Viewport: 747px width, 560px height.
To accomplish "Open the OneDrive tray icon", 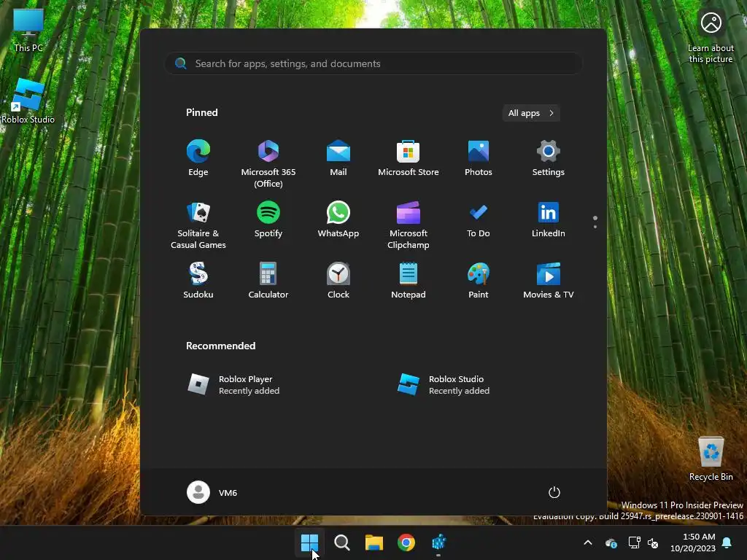I will pos(611,542).
